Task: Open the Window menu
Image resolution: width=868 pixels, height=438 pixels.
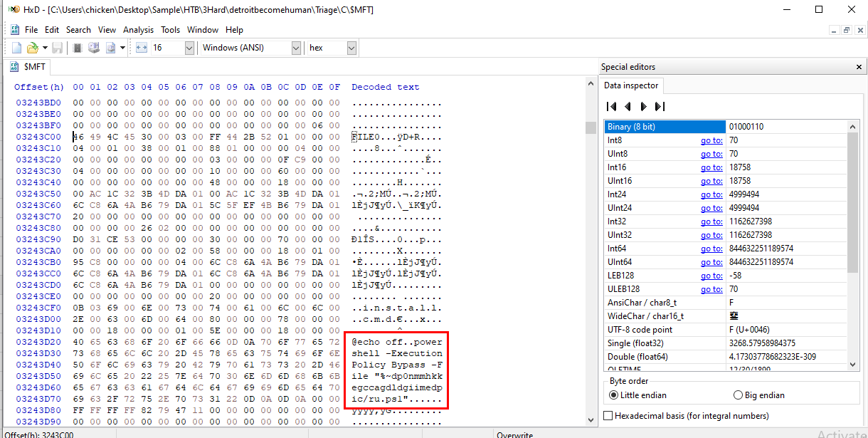Action: (203, 30)
